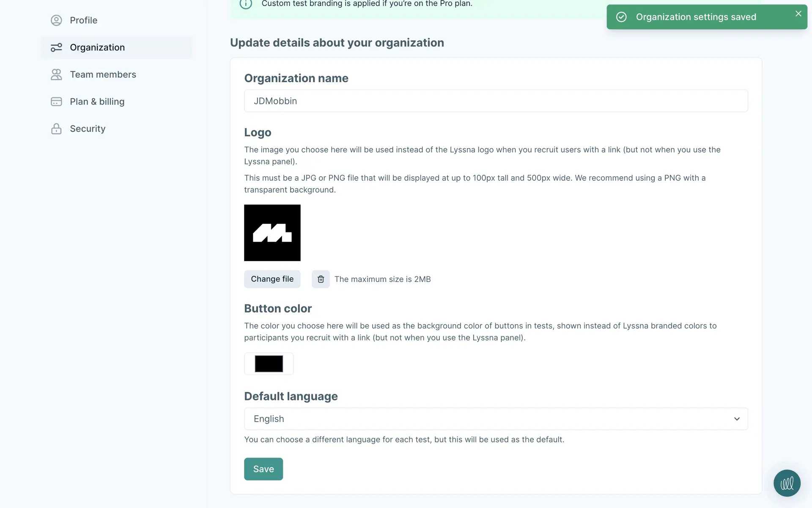This screenshot has width=812, height=508.
Task: Click the info icon in branding banner
Action: point(246,4)
